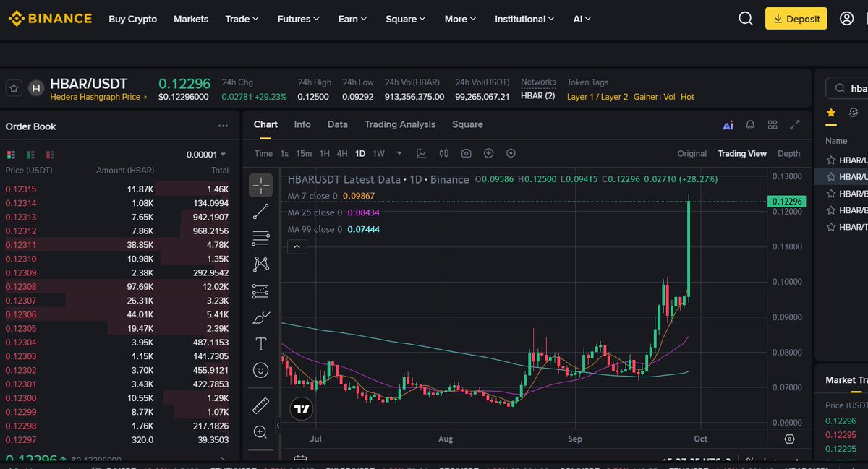868x469 pixels.
Task: Show both buy and sell orders view
Action: [x=11, y=155]
